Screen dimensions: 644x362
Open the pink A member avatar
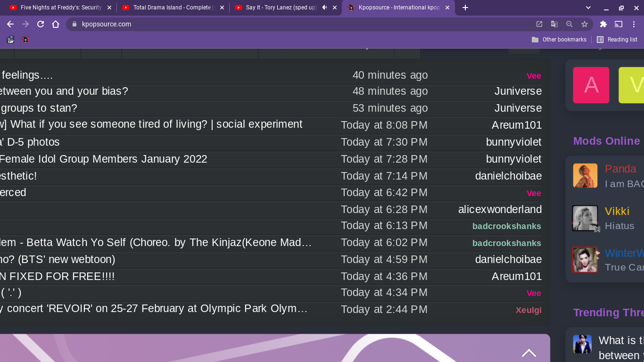click(x=591, y=85)
